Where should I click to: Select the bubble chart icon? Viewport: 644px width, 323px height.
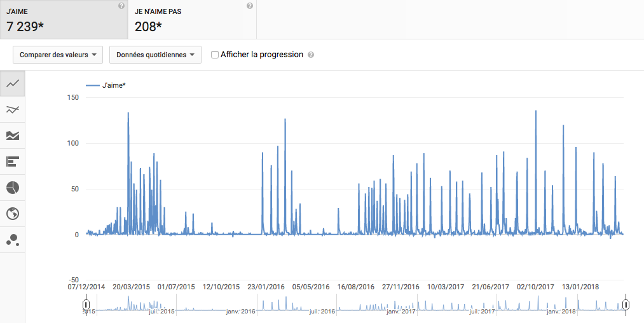coord(12,240)
